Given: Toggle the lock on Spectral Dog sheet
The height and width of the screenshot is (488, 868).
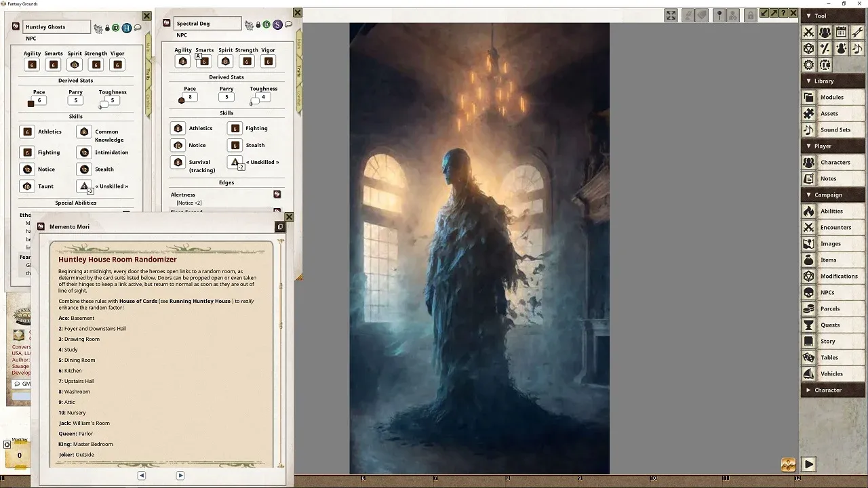Looking at the screenshot, I should pyautogui.click(x=258, y=24).
